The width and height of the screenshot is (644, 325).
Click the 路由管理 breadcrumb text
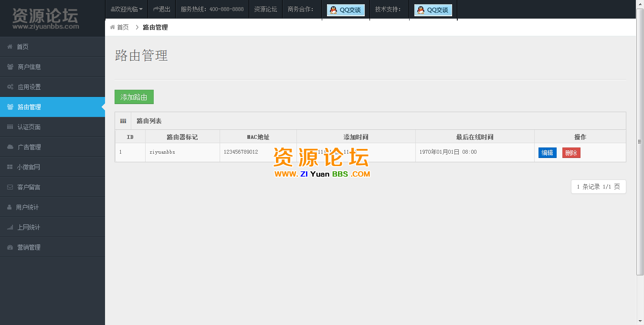click(155, 27)
